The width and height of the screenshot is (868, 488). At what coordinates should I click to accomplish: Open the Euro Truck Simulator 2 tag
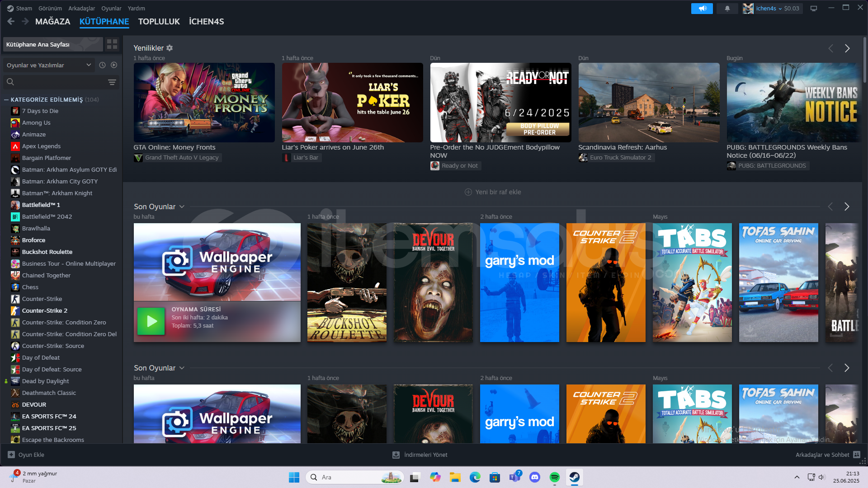(x=616, y=158)
